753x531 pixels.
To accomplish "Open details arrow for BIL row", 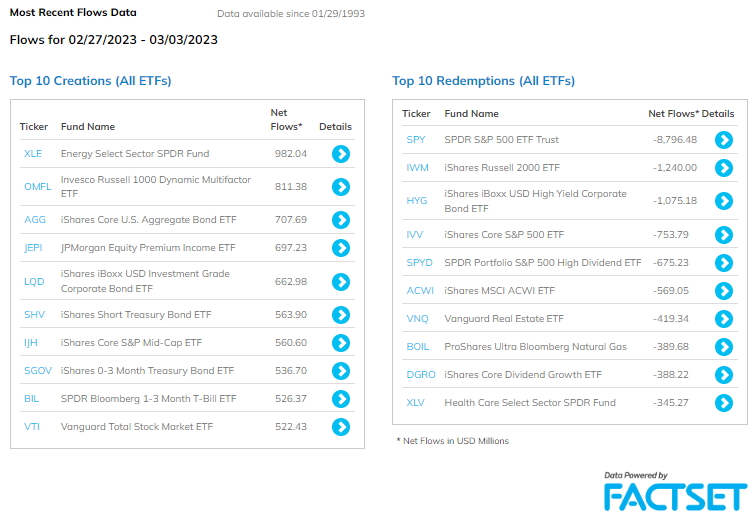I will coord(341,398).
